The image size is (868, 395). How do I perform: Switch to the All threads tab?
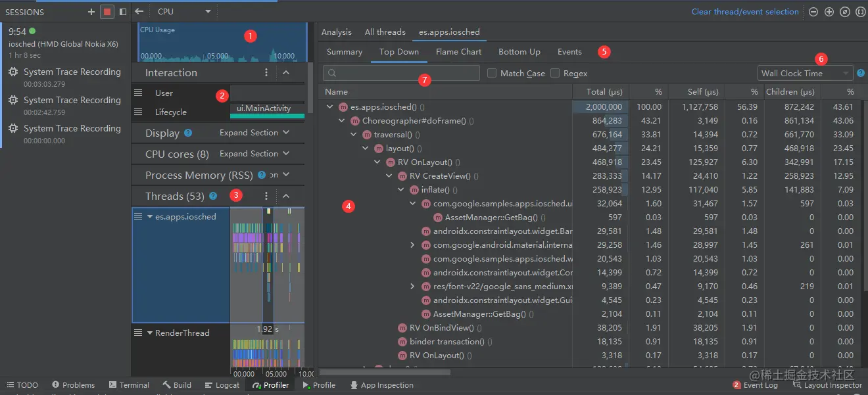pos(385,32)
